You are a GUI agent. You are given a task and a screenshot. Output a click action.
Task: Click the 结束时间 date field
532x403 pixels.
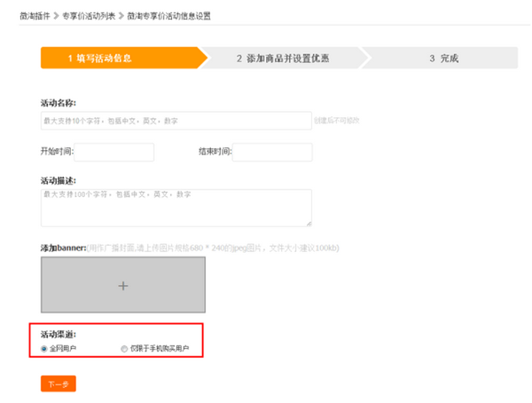pyautogui.click(x=272, y=152)
